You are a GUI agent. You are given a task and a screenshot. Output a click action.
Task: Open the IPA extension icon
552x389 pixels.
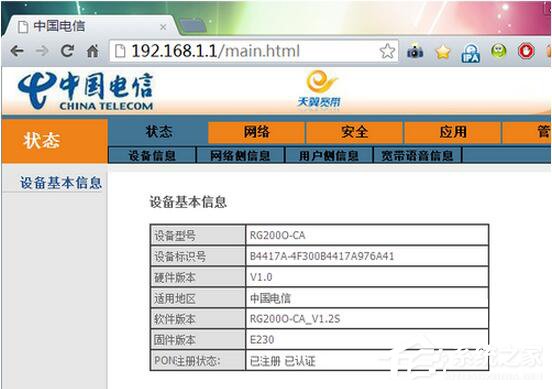click(x=471, y=53)
